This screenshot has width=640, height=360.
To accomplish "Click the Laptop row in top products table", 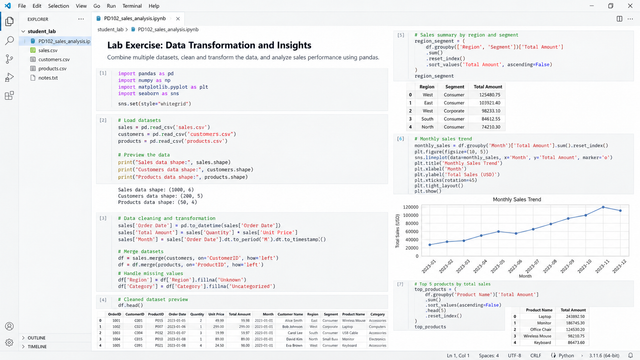I will tap(549, 316).
